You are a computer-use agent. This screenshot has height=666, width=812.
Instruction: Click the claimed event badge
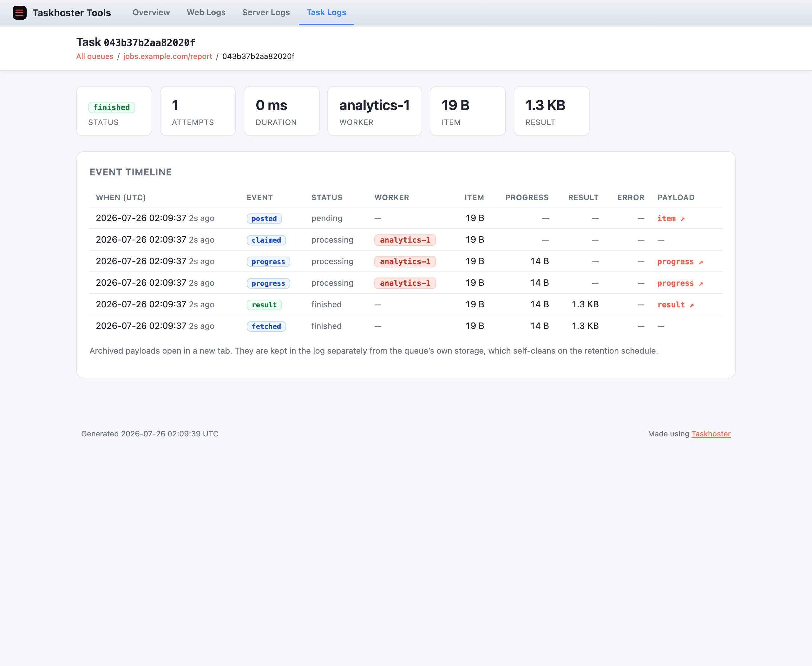[x=266, y=240]
